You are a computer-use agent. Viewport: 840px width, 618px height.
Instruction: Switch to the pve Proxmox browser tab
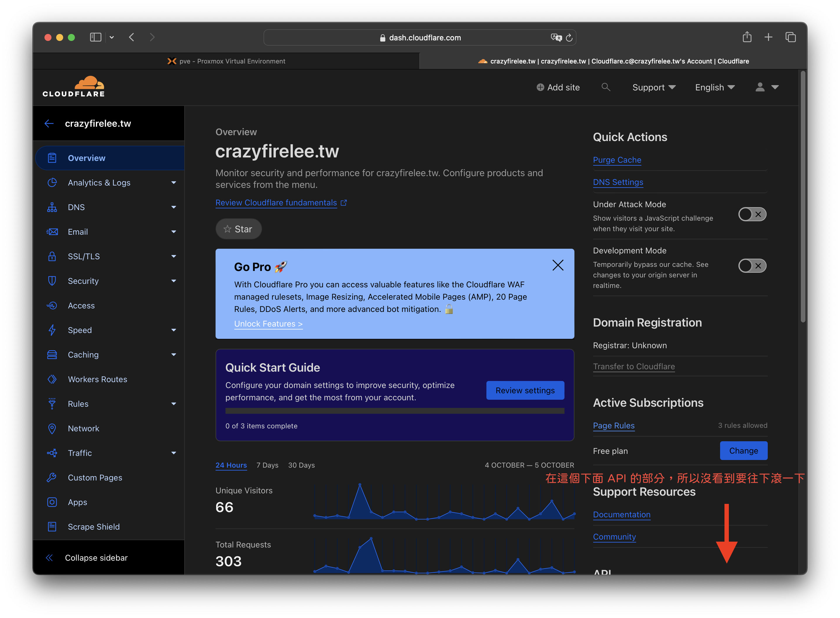[226, 61]
